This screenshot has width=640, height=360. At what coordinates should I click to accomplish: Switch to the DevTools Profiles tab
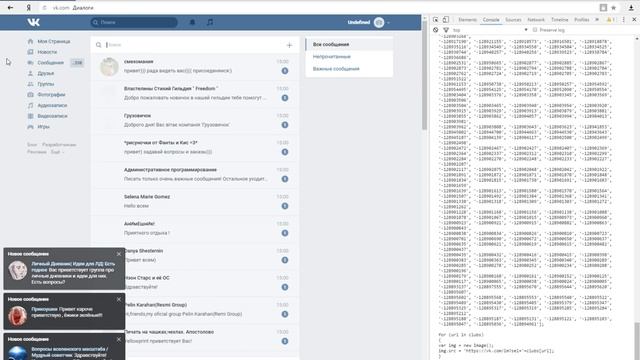coord(582,20)
